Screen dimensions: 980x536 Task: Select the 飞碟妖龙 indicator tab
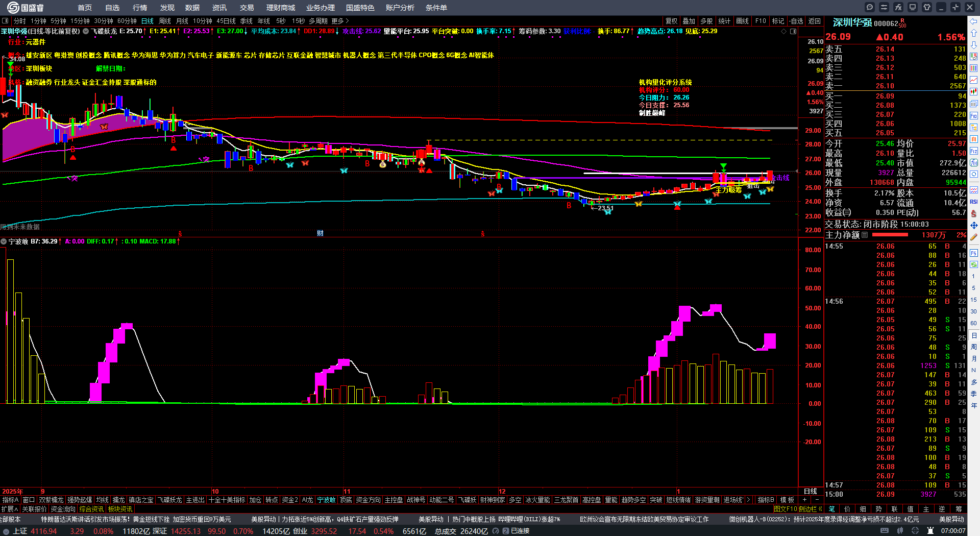pos(169,500)
